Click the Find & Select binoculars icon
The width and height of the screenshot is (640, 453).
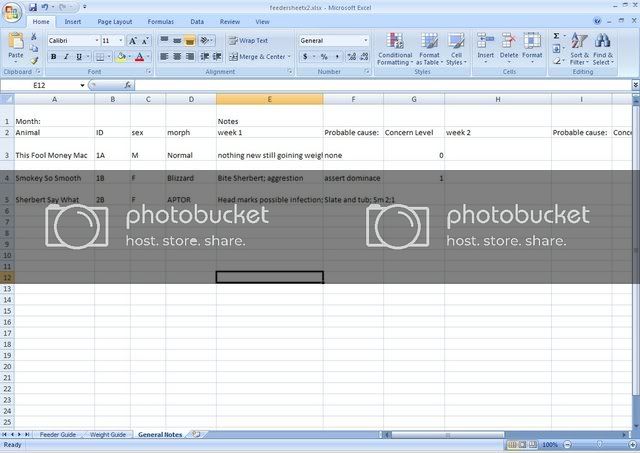[x=603, y=48]
